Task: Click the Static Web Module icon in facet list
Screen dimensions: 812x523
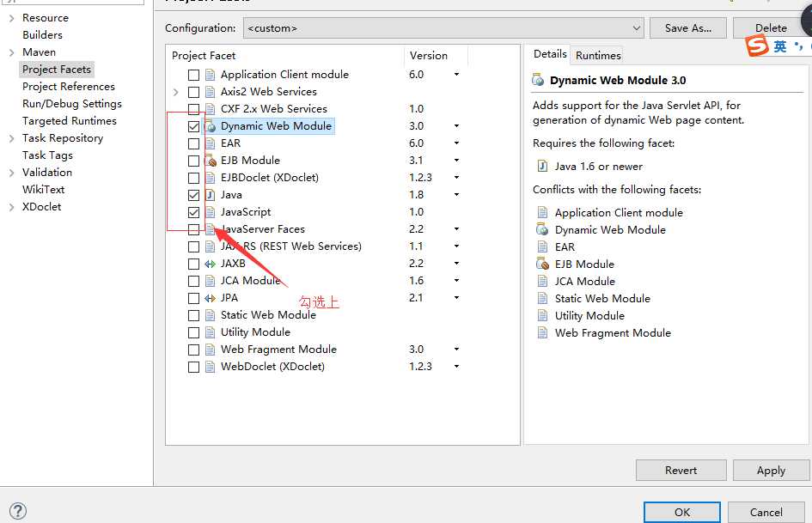Action: 211,315
